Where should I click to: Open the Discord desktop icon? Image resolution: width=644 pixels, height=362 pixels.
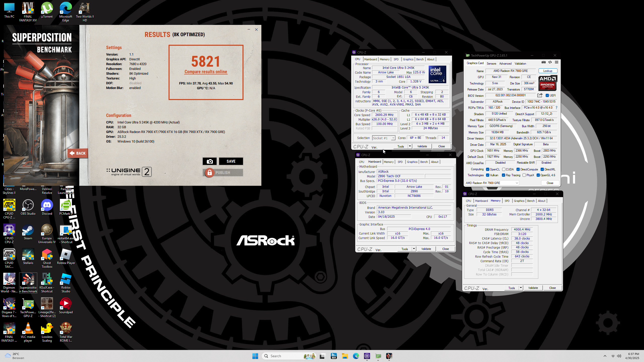coord(47,207)
